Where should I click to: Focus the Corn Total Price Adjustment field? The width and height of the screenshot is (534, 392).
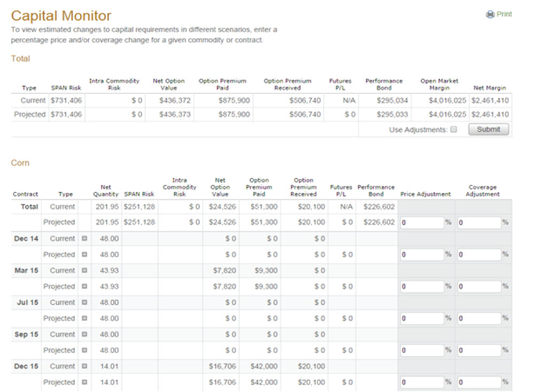pyautogui.click(x=422, y=222)
